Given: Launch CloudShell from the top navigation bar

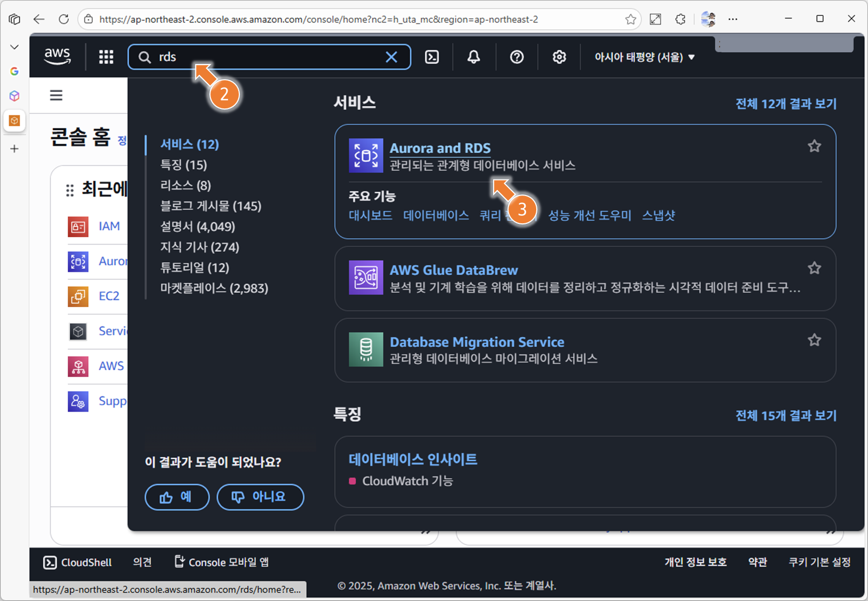Looking at the screenshot, I should pos(432,57).
